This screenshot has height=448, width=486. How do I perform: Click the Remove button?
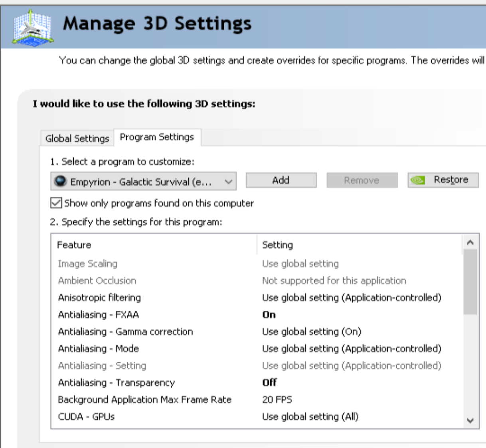(x=362, y=180)
